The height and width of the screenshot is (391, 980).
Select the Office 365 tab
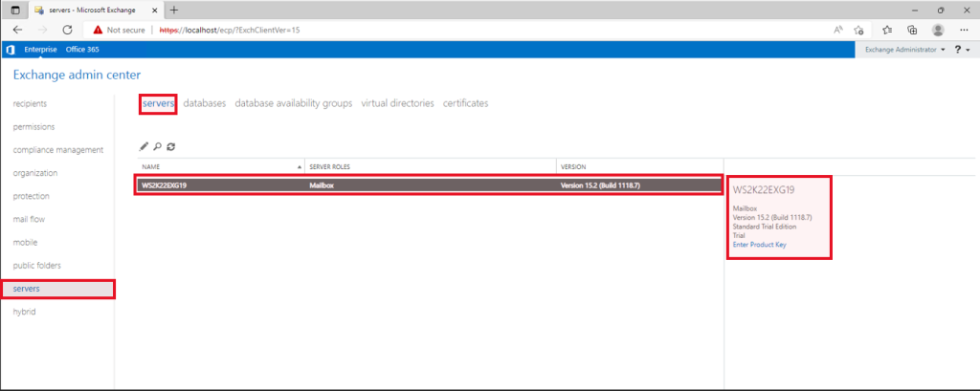pos(82,50)
